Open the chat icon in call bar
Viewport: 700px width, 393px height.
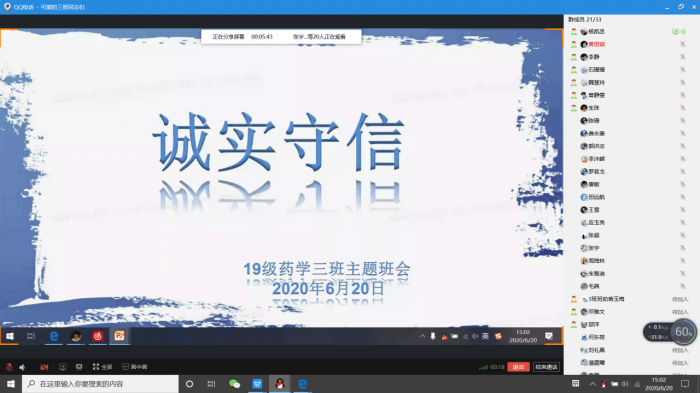79,367
